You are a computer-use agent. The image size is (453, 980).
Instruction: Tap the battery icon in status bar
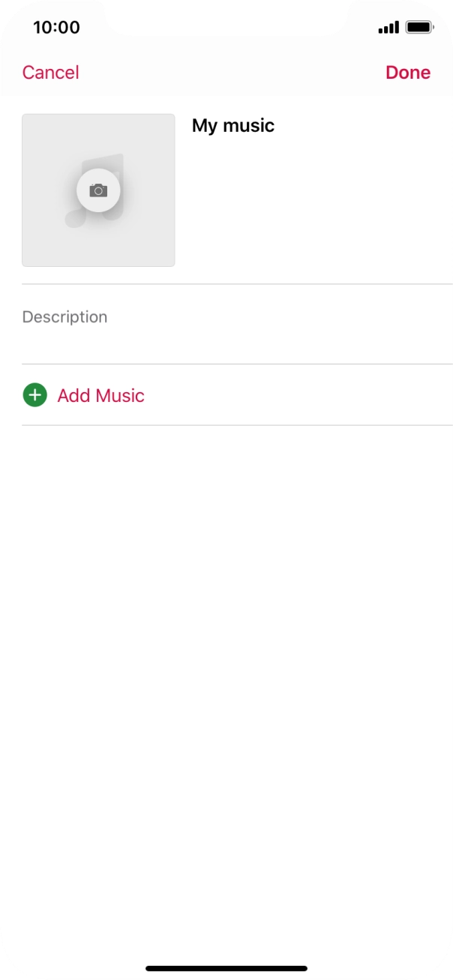420,27
